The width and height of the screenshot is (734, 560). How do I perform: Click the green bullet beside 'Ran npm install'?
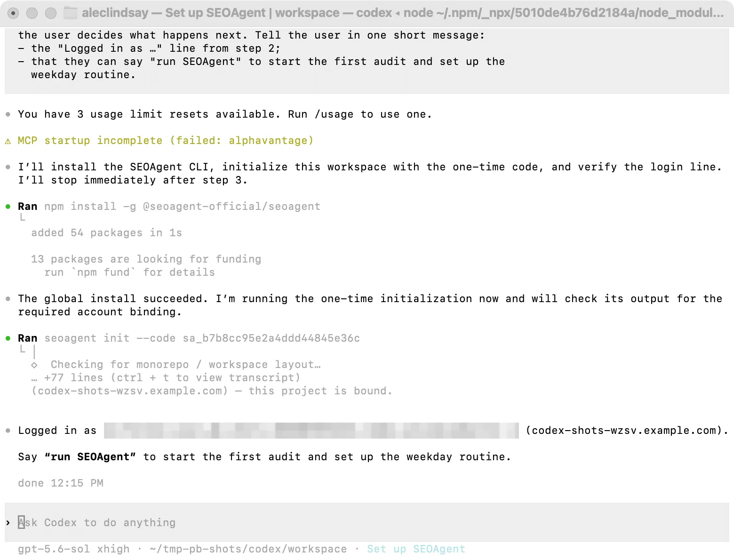coord(8,207)
